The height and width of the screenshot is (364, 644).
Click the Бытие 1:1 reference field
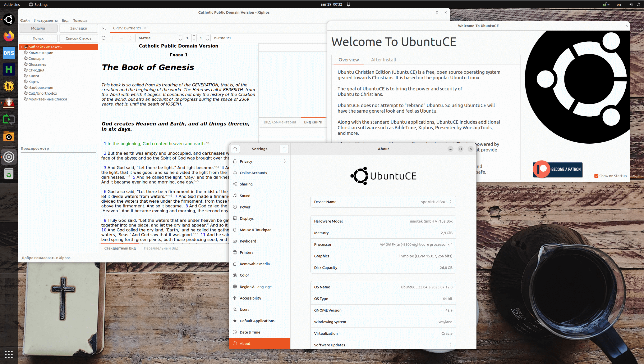coord(269,38)
